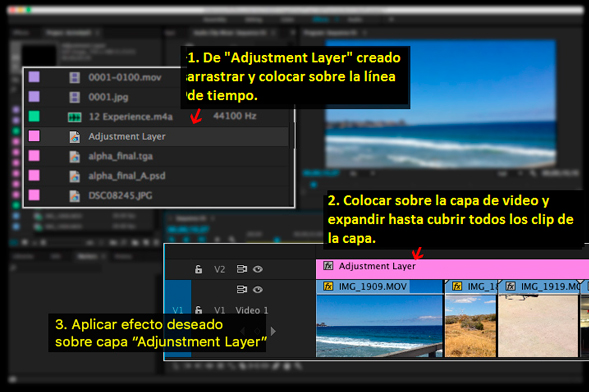The width and height of the screenshot is (589, 392).
Task: Click fx badge on Adjustment Layer clip
Action: coord(328,266)
